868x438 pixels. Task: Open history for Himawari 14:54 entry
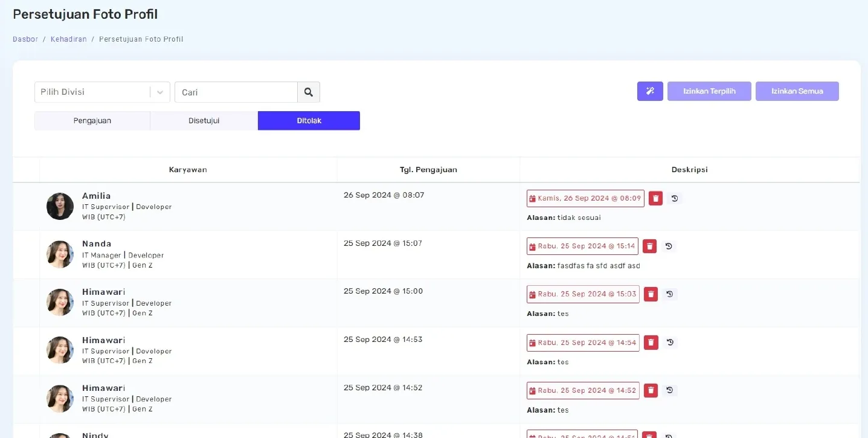[x=670, y=343]
